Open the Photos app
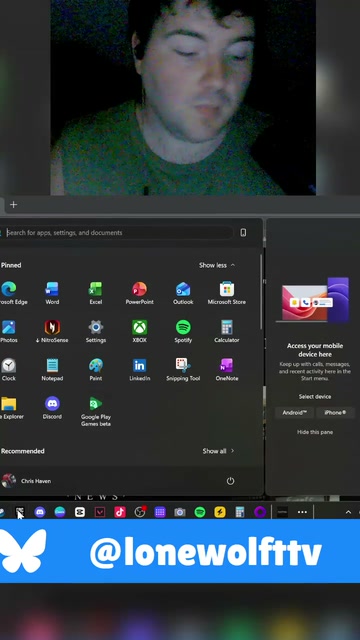Image resolution: width=360 pixels, height=640 pixels. click(x=9, y=331)
